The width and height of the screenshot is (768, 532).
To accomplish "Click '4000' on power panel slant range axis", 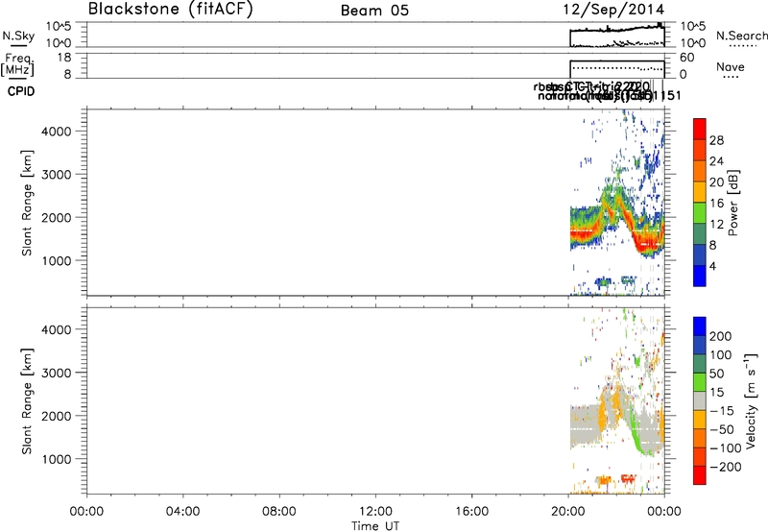I will pyautogui.click(x=56, y=132).
